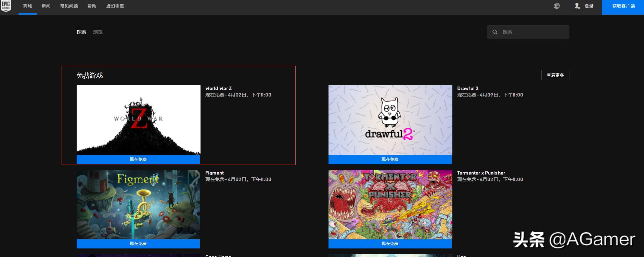Viewport: 644px width, 257px height.
Task: Click Figment's 现在免费-4月02日 date text
Action: pyautogui.click(x=238, y=179)
